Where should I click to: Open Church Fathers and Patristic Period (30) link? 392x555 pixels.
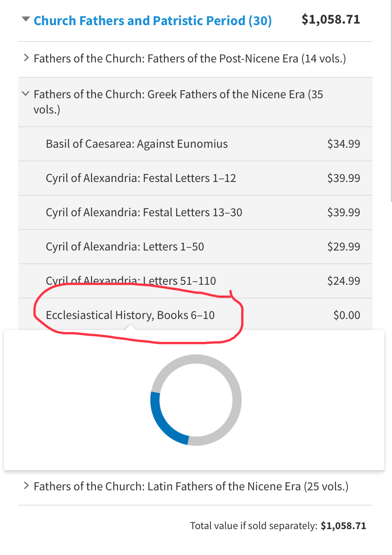click(153, 21)
